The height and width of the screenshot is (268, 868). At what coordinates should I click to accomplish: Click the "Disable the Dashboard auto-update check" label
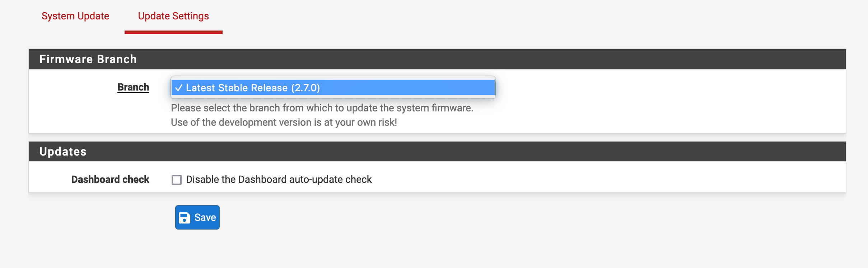279,180
